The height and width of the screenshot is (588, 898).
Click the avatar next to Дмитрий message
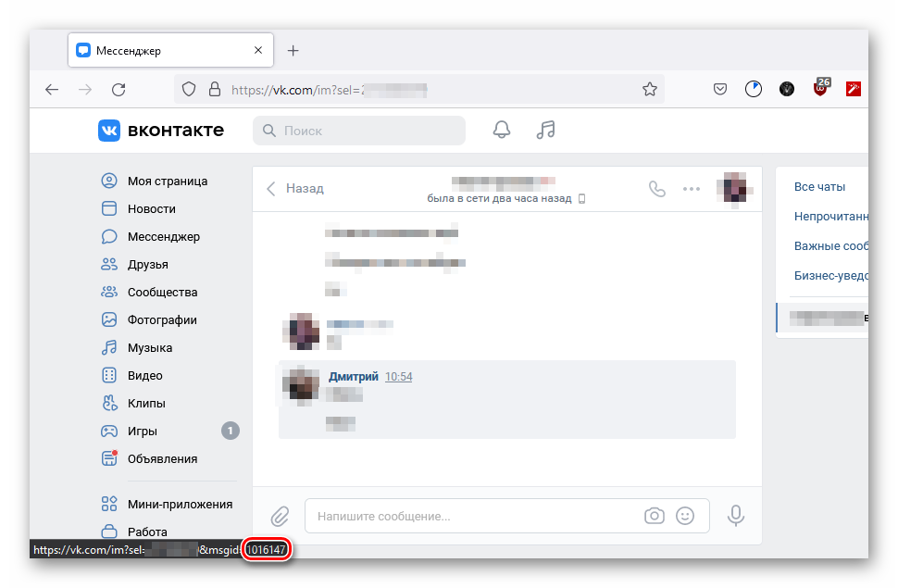coord(301,384)
